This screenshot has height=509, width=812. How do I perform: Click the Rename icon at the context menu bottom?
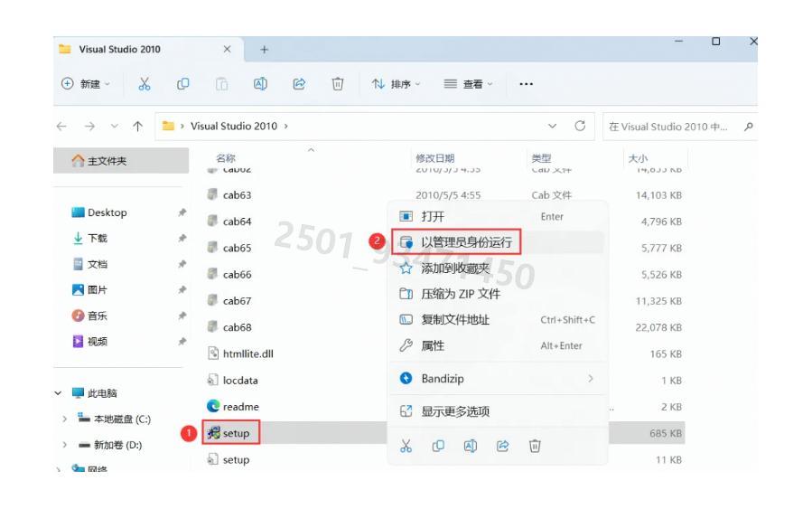coord(471,446)
